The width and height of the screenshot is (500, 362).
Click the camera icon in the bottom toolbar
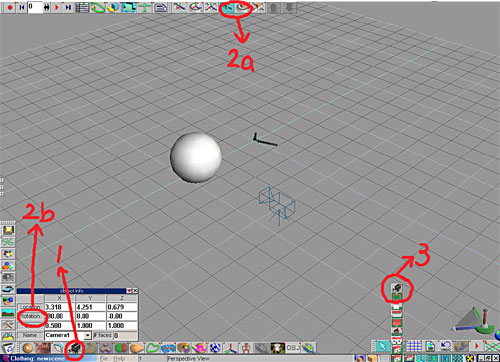74,349
